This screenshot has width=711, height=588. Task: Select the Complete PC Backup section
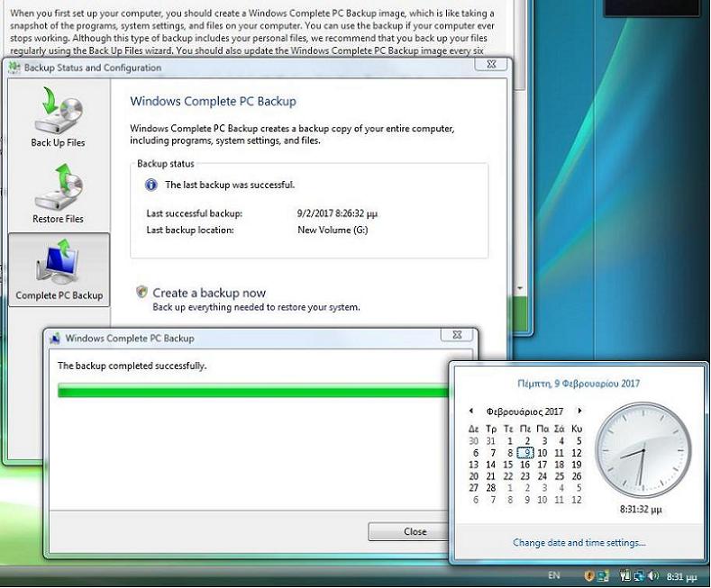tap(59, 270)
